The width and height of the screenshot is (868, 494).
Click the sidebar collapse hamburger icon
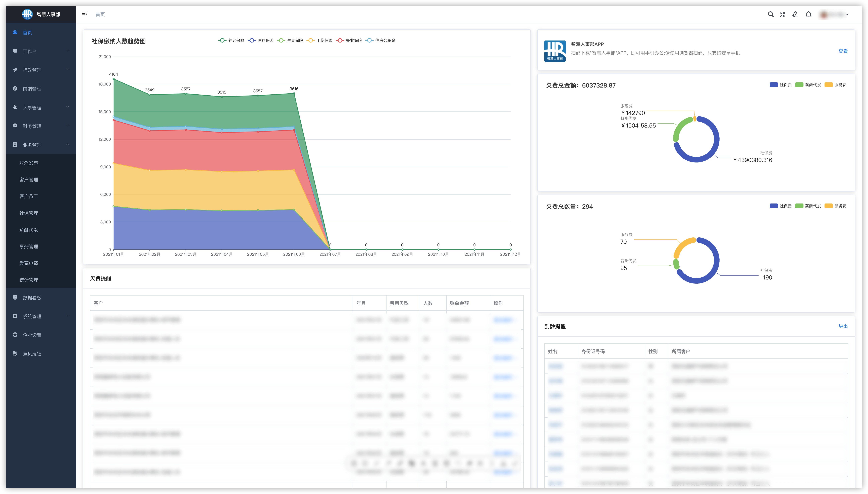[x=85, y=14]
